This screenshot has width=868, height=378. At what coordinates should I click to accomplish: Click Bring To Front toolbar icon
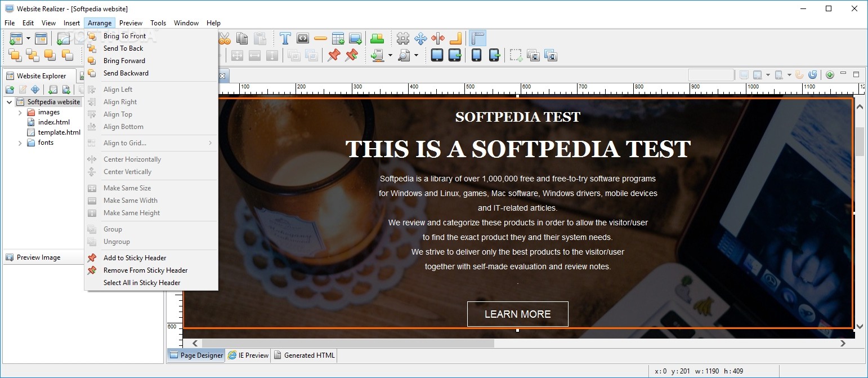tap(15, 55)
